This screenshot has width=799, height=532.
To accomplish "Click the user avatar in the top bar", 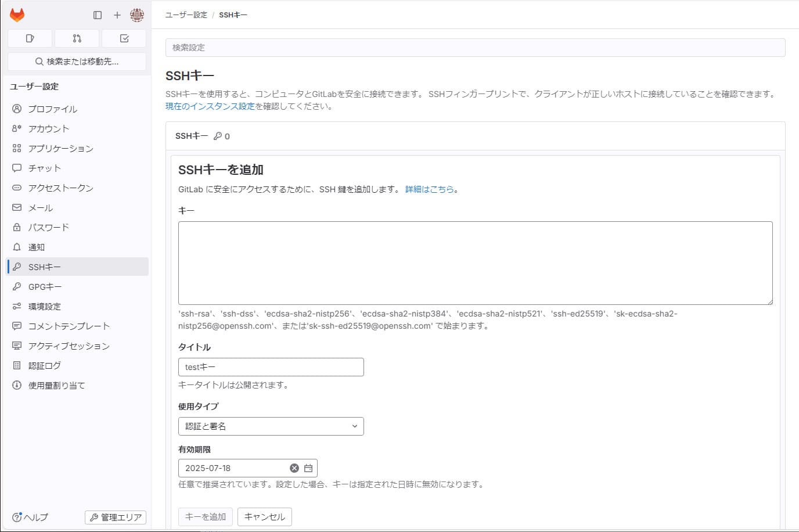I will 137,15.
